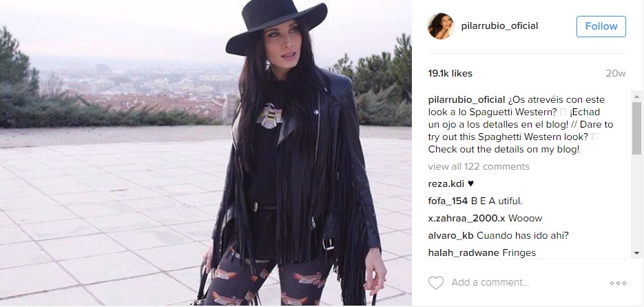Click the caption author name pilarrubio_oficial
The height and width of the screenshot is (307, 644).
pyautogui.click(x=466, y=100)
